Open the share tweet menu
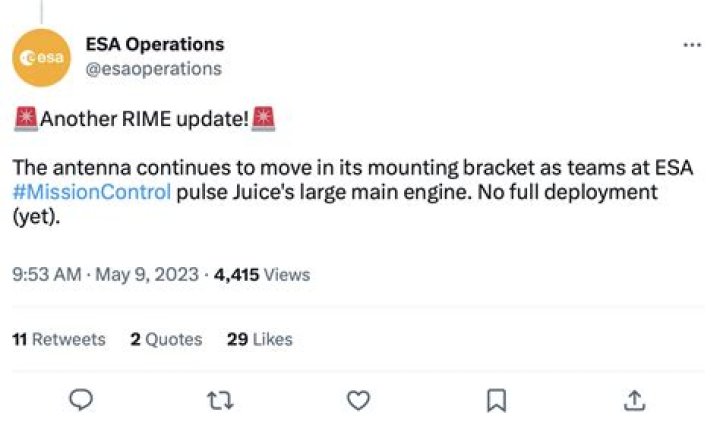The height and width of the screenshot is (425, 720). 633,400
